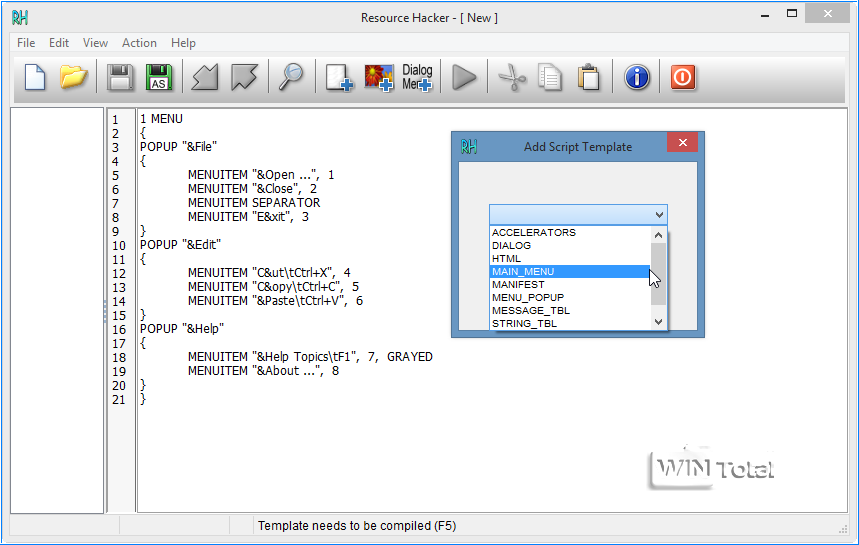
Task: Open Find with the magnifier icon
Action: 291,77
